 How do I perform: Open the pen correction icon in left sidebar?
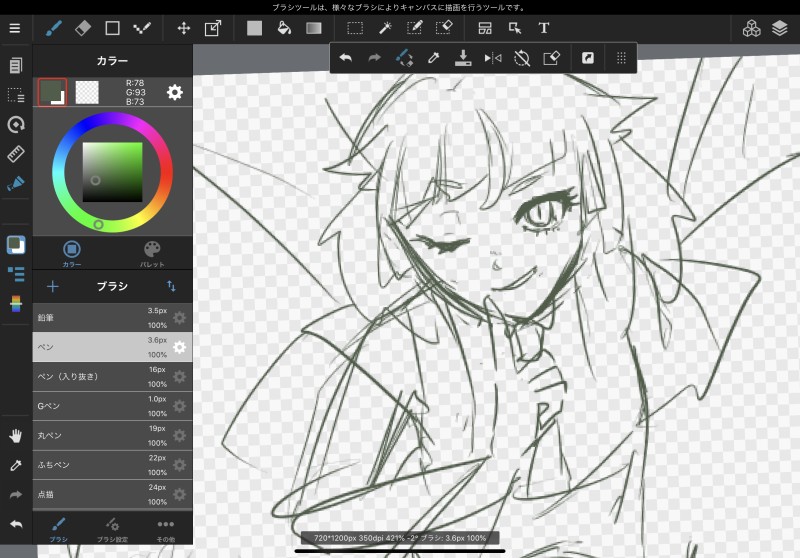[x=16, y=184]
